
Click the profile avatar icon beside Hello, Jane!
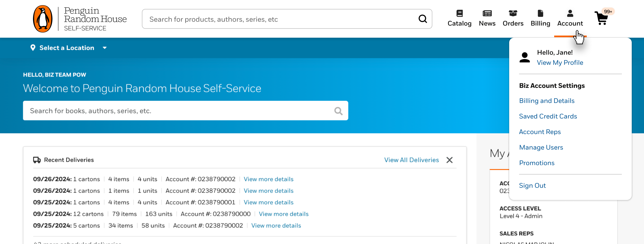[524, 57]
